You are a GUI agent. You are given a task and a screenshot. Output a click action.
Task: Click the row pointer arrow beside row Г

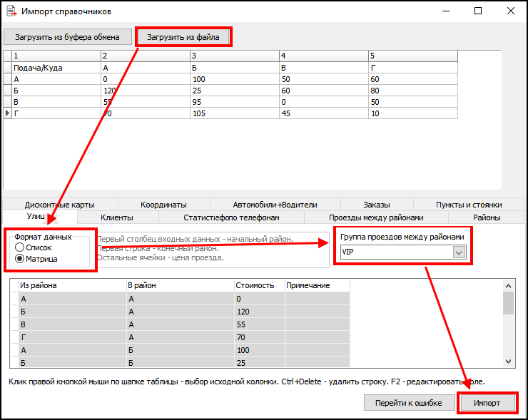8,113
